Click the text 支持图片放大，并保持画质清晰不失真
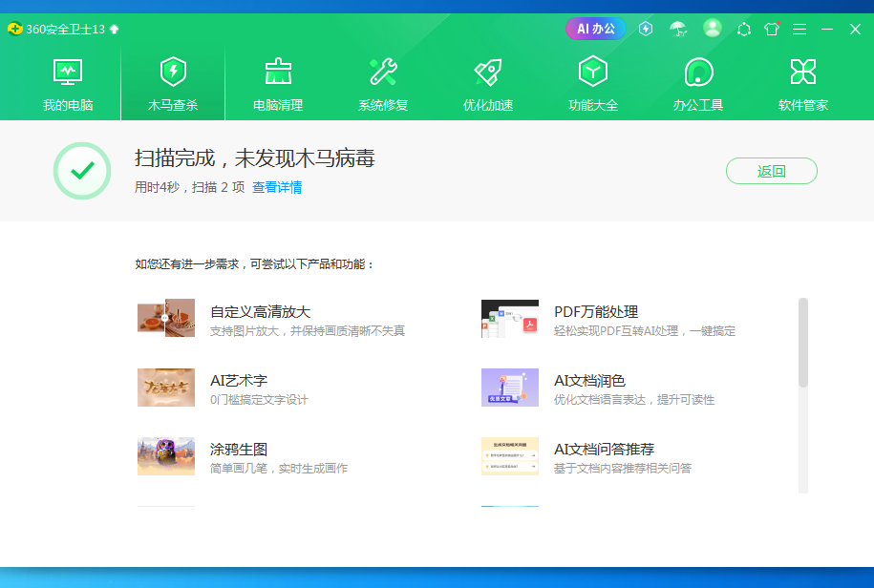 pos(308,331)
